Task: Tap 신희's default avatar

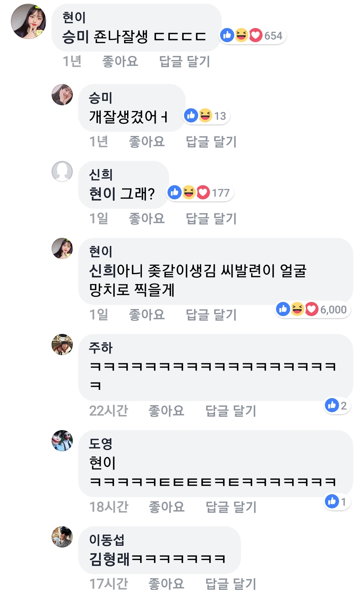Action: [x=62, y=171]
